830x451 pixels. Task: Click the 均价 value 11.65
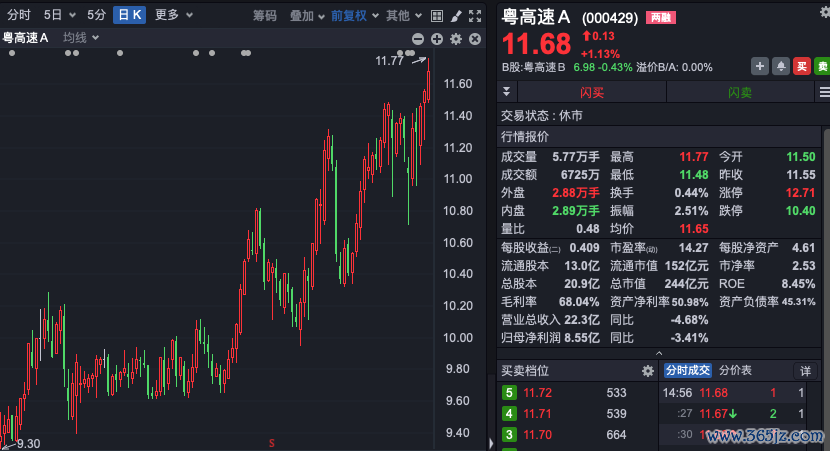click(693, 229)
